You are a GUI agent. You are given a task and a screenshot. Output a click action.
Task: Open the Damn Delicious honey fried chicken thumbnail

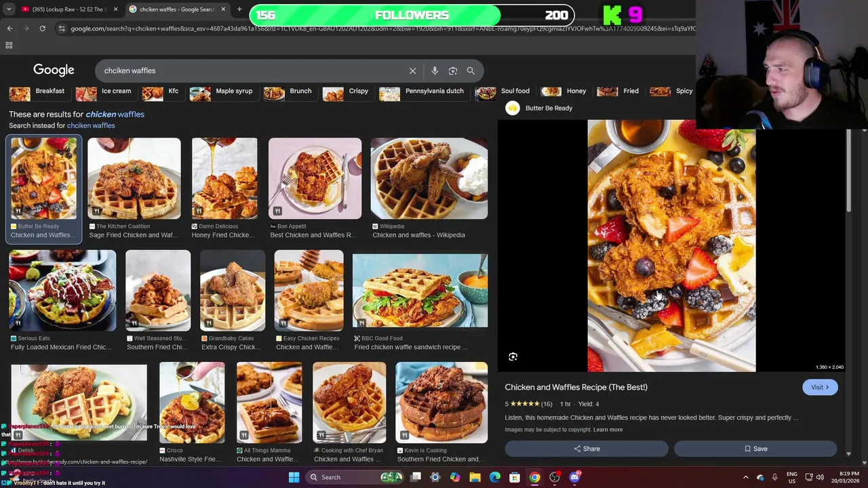click(224, 179)
